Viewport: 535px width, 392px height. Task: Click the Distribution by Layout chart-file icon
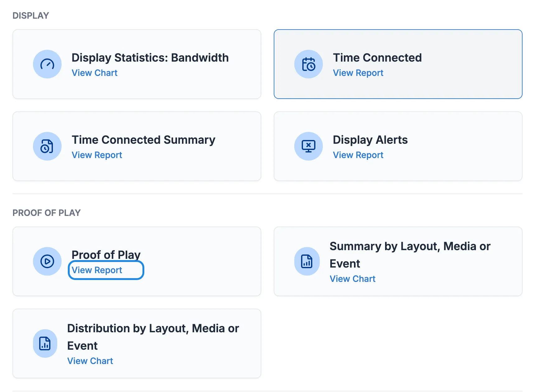pos(45,343)
